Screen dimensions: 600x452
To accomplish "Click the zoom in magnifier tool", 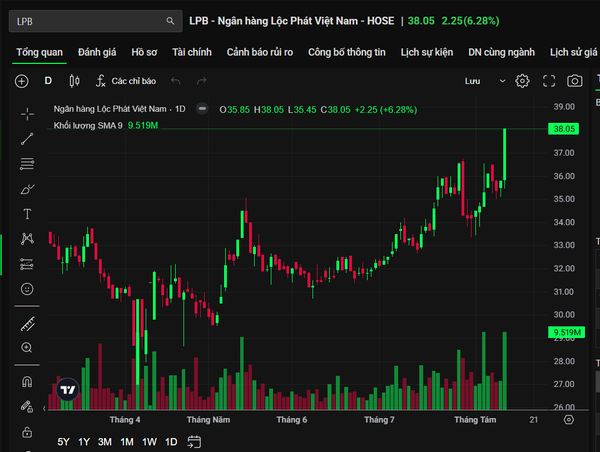I will [27, 348].
